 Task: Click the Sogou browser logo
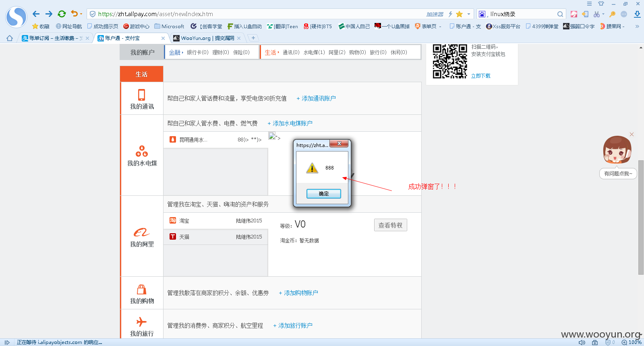pos(16,17)
